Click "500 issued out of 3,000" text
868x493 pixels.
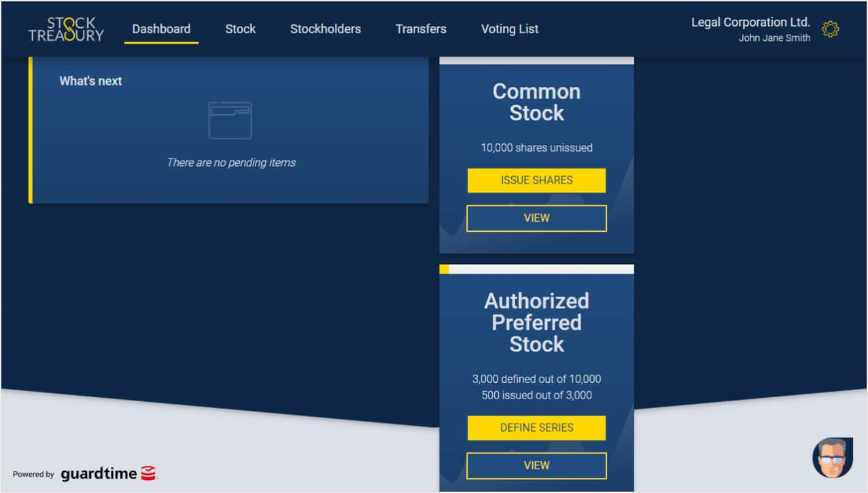tap(536, 395)
